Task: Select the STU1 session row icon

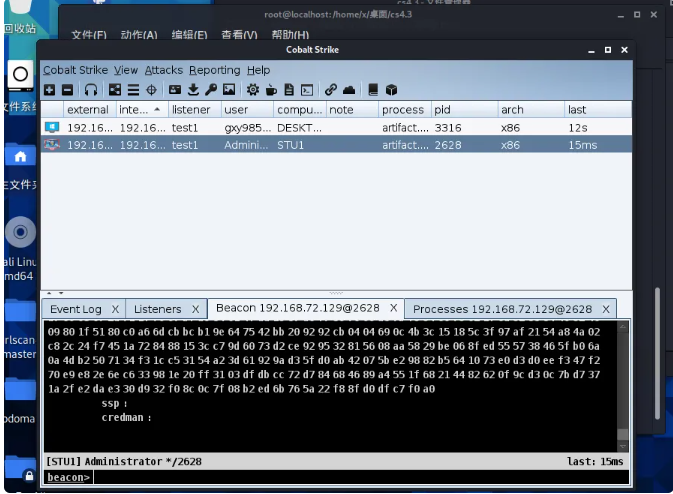Action: click(52, 145)
